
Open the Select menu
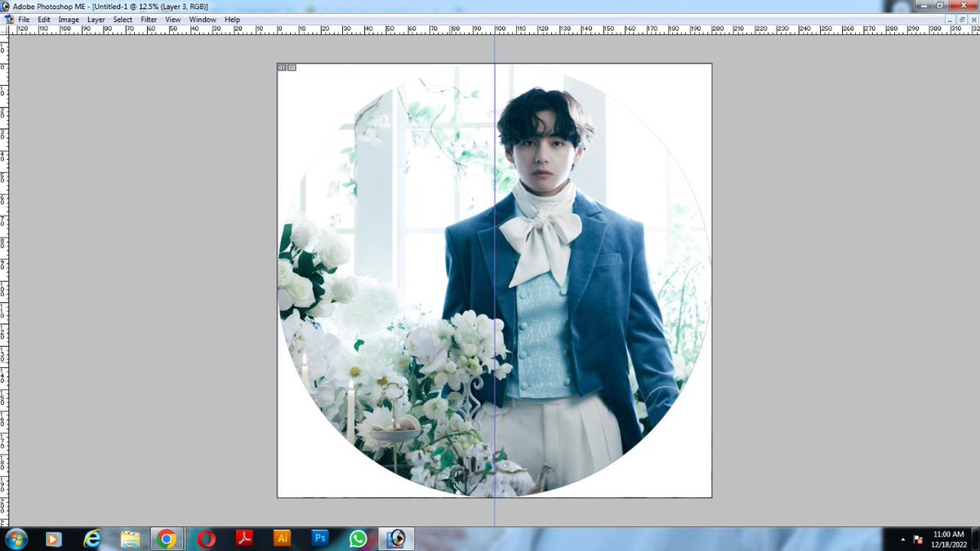click(122, 20)
